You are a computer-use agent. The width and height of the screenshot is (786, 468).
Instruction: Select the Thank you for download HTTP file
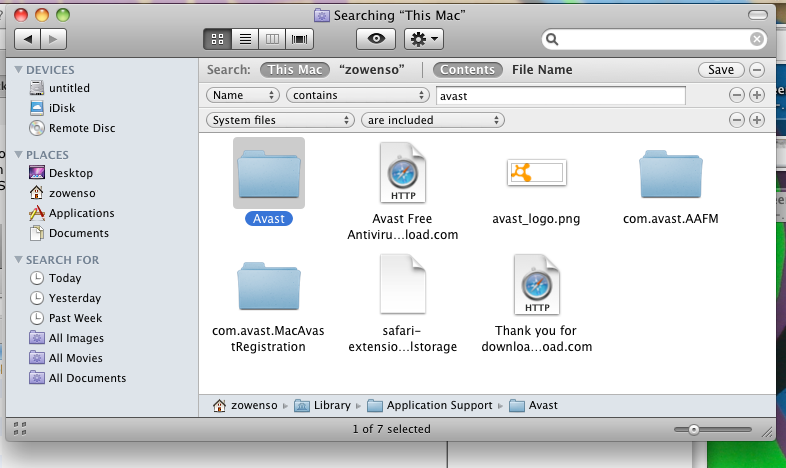[536, 285]
